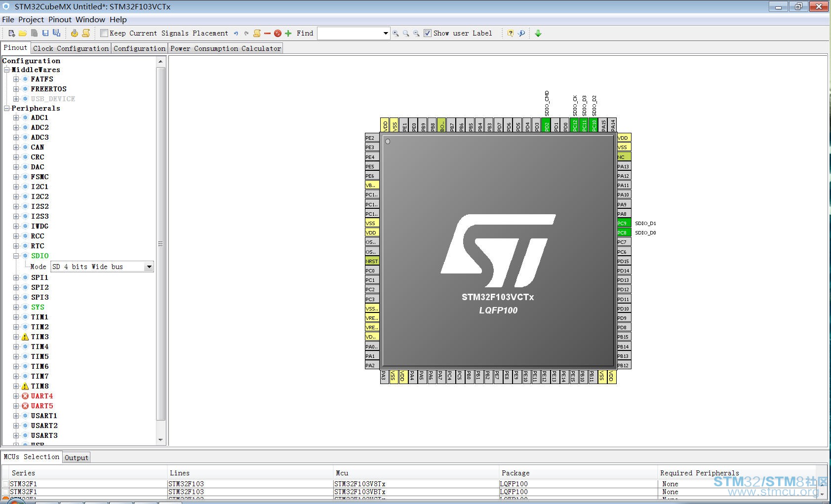This screenshot has width=831, height=504.
Task: Click the yellow question mark help icon
Action: coord(511,33)
